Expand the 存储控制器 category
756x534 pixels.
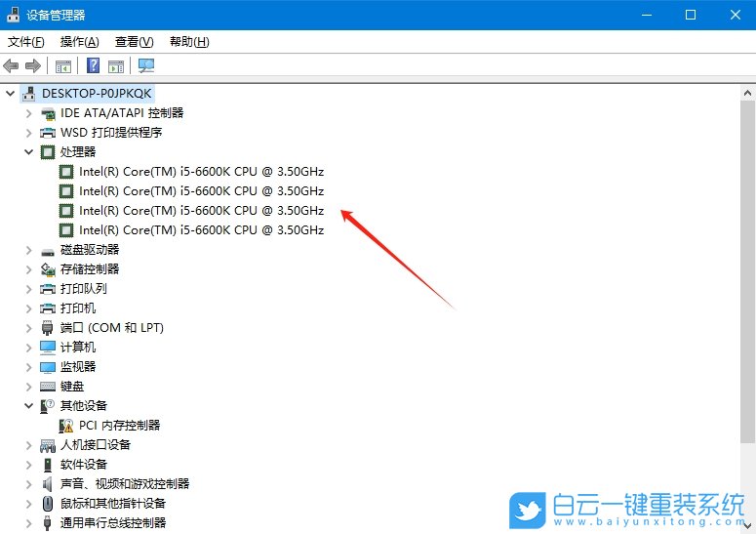pyautogui.click(x=28, y=269)
